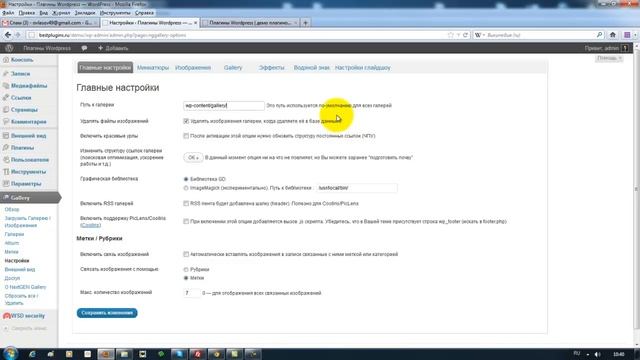Open the Правка menu
Viewport: 640px width, 360px height.
click(x=27, y=13)
